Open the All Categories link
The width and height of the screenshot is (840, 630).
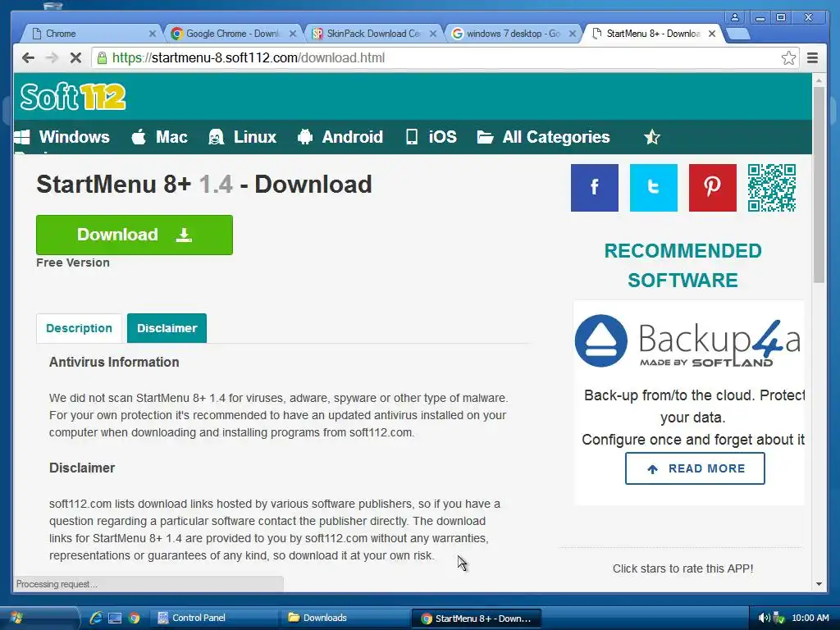pos(556,137)
